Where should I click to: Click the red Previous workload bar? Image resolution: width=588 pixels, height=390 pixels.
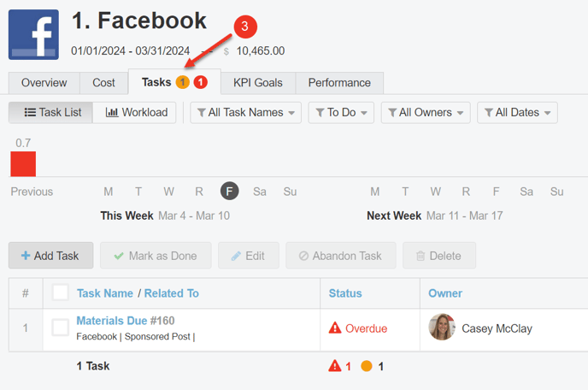tap(23, 163)
